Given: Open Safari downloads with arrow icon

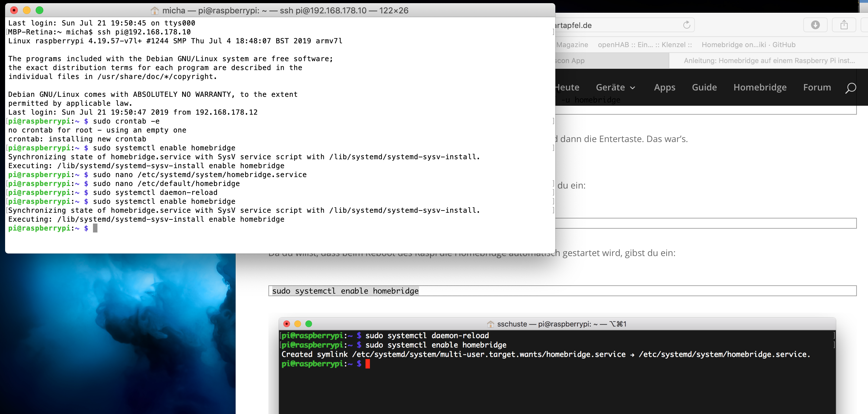Looking at the screenshot, I should click(x=815, y=25).
